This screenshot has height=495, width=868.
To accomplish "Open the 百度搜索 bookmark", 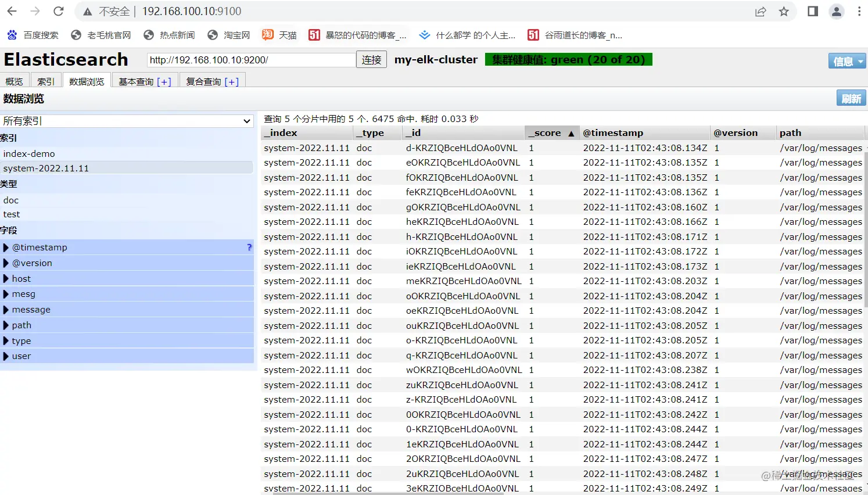I will [33, 35].
